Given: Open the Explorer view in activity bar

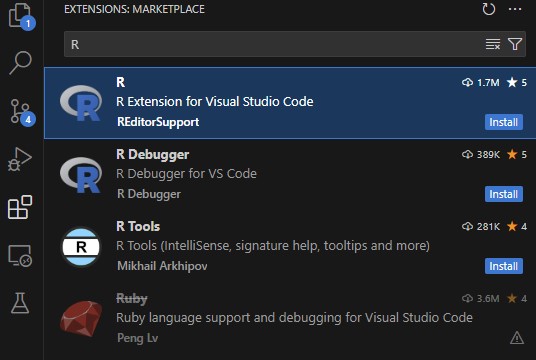Looking at the screenshot, I should (x=21, y=16).
